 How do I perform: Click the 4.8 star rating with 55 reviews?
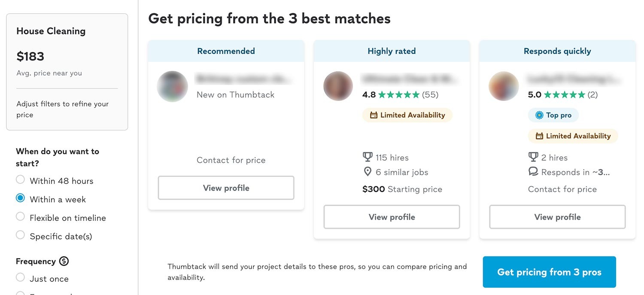pos(400,95)
